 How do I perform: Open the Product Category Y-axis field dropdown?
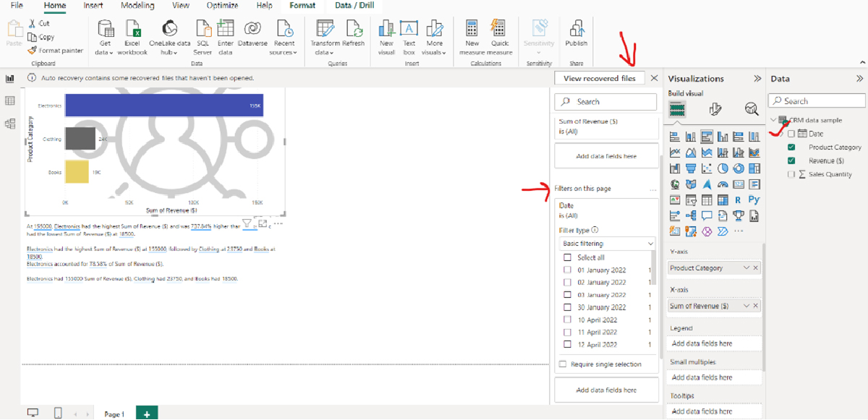747,268
